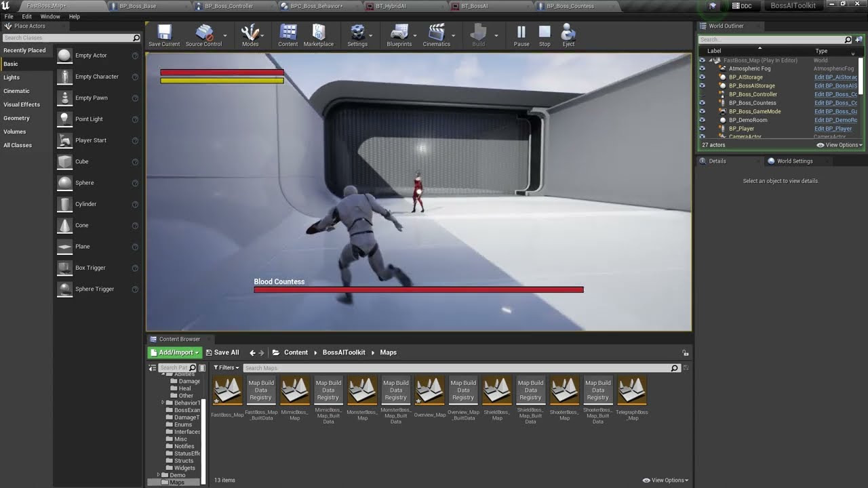Open the Help menu
This screenshot has width=868, height=488.
(75, 16)
